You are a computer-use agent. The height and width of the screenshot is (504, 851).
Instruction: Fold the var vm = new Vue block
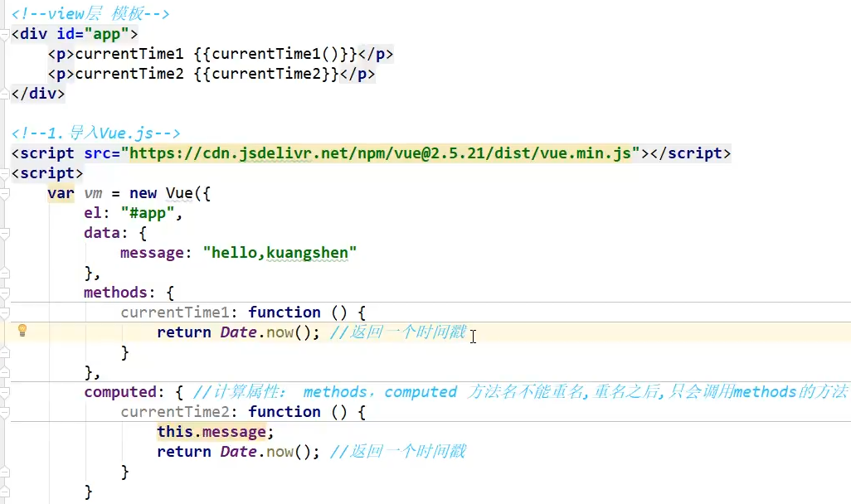(x=5, y=194)
